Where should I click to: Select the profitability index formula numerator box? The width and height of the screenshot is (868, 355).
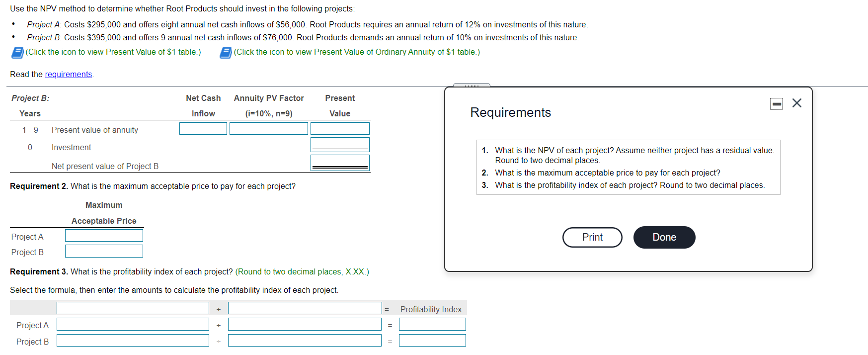(x=133, y=308)
